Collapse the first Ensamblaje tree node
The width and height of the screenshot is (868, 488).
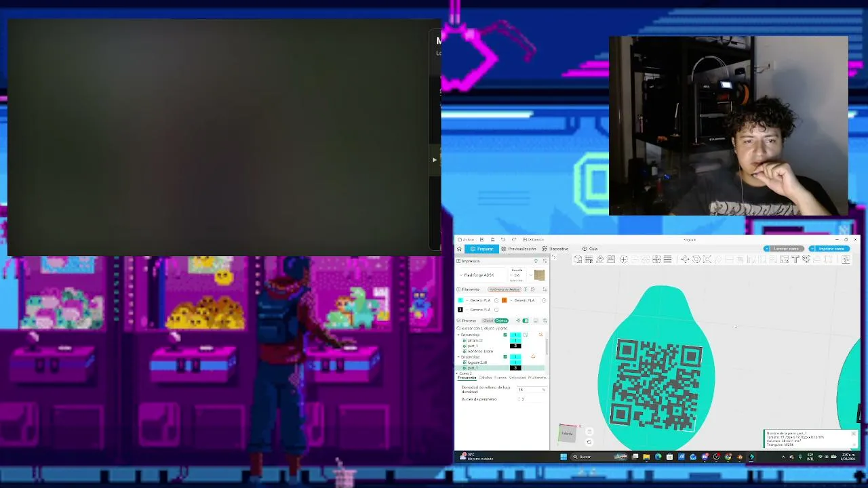(x=459, y=335)
